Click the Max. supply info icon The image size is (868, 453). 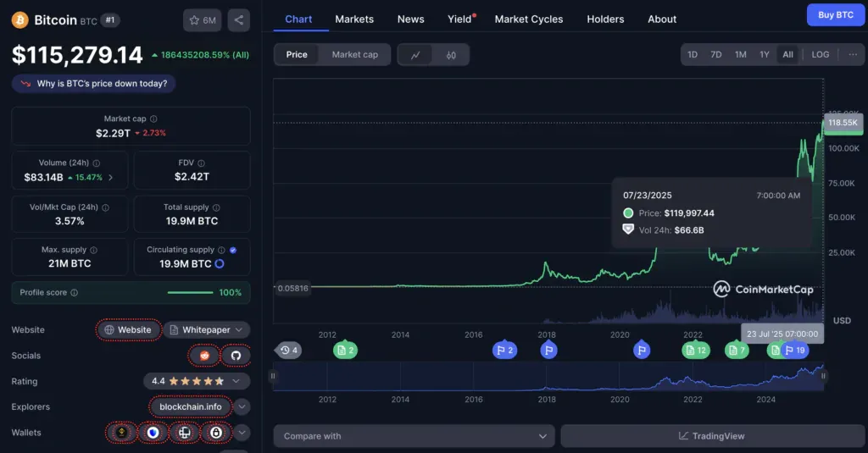point(93,250)
